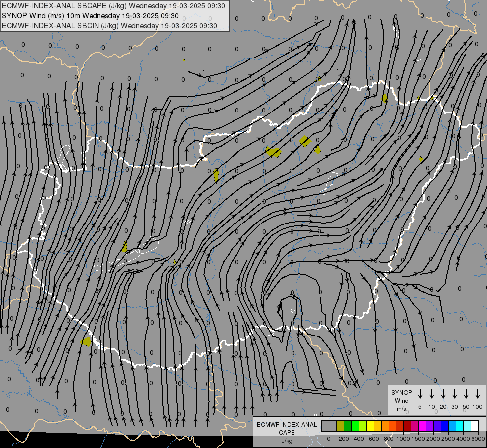Click the ECMWF-INDEX-ANAL CAPE legend label
487x448 pixels.
pos(287,428)
